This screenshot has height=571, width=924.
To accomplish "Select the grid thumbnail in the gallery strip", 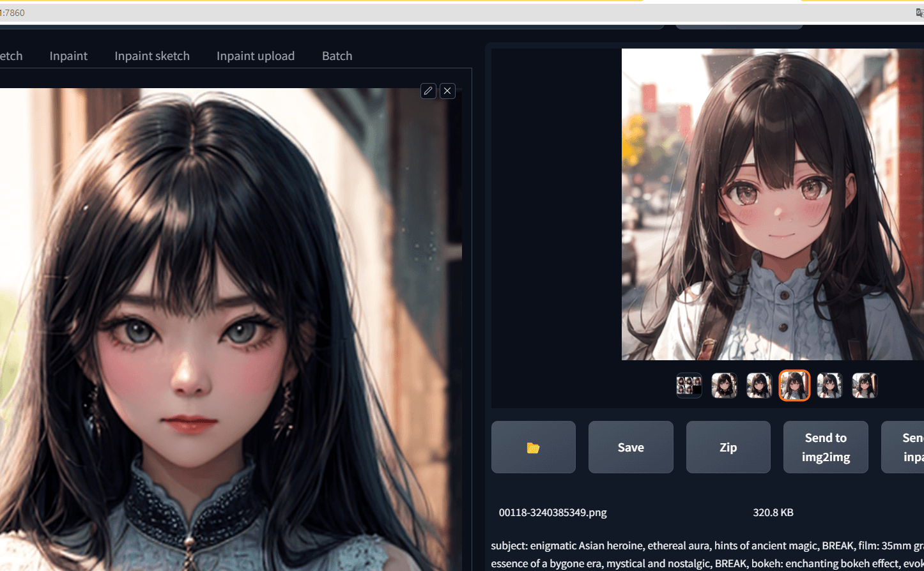I will (x=689, y=385).
